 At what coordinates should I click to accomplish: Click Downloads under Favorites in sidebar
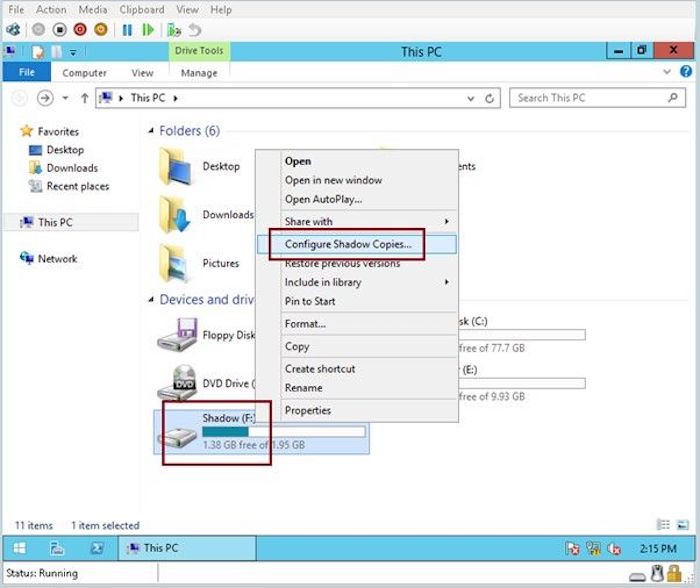click(72, 168)
